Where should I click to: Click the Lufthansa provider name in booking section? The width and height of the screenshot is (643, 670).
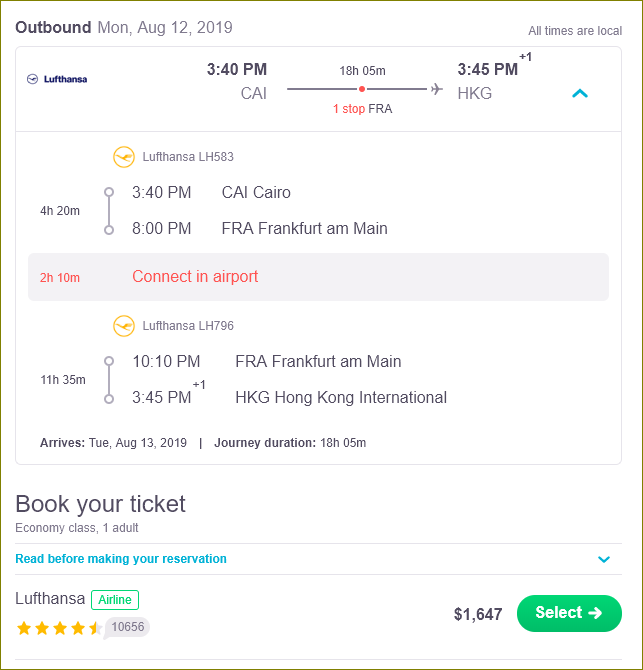point(50,598)
